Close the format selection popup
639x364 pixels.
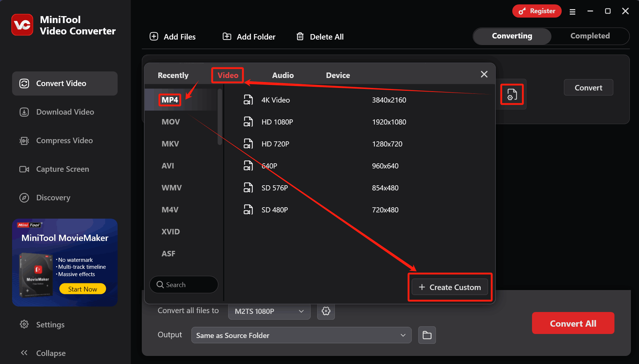[484, 74]
